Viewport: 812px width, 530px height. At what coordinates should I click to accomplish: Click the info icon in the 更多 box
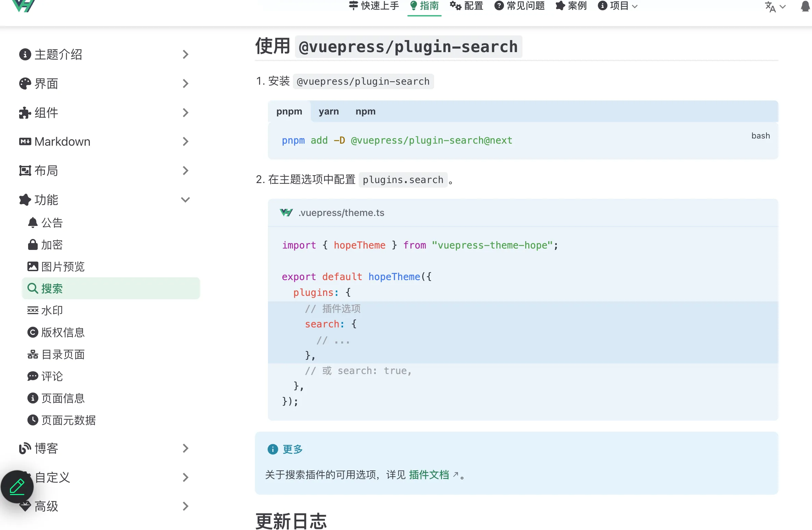(x=273, y=449)
